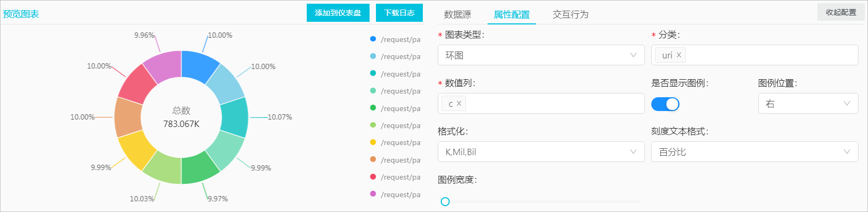Switch to the 属性配置 tab
Image resolution: width=868 pixels, height=212 pixels.
pos(511,14)
